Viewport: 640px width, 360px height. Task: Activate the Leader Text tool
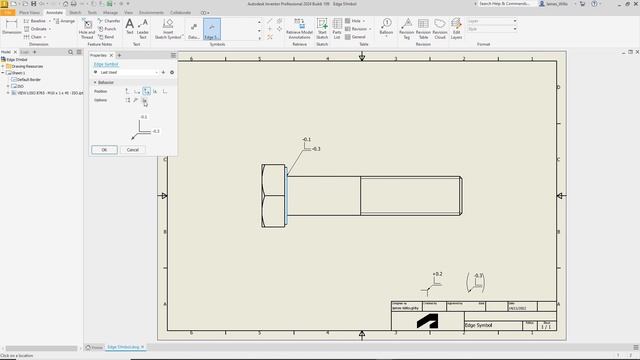[x=142, y=29]
